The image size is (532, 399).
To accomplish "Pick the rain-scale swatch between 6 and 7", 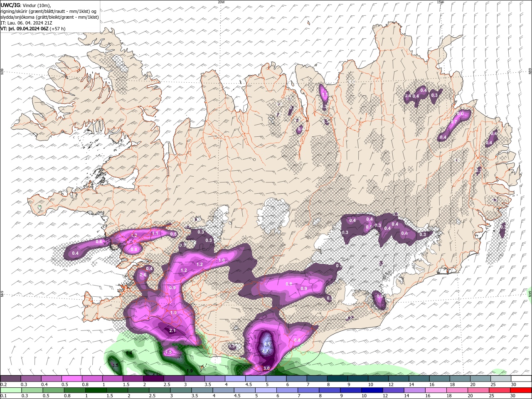I will tap(287, 390).
